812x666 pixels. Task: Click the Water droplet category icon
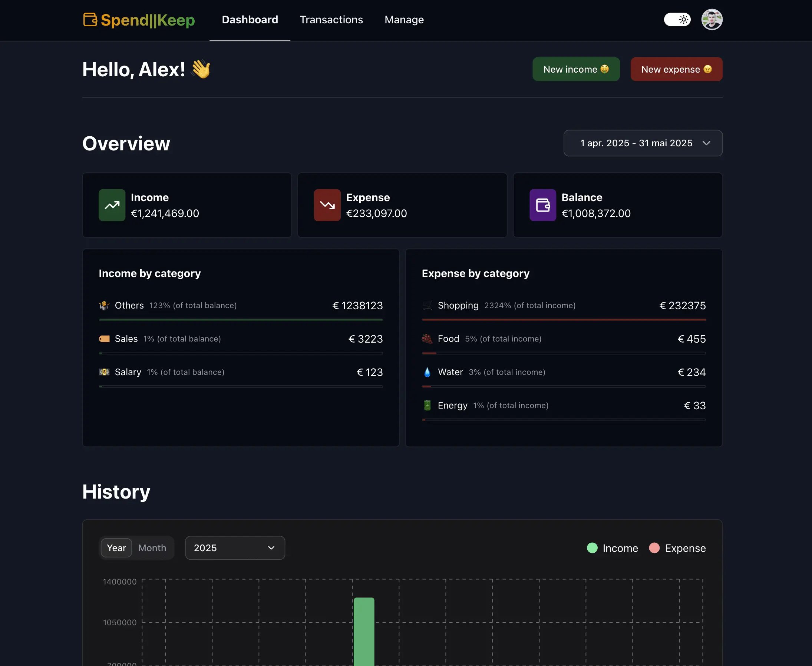click(x=427, y=372)
